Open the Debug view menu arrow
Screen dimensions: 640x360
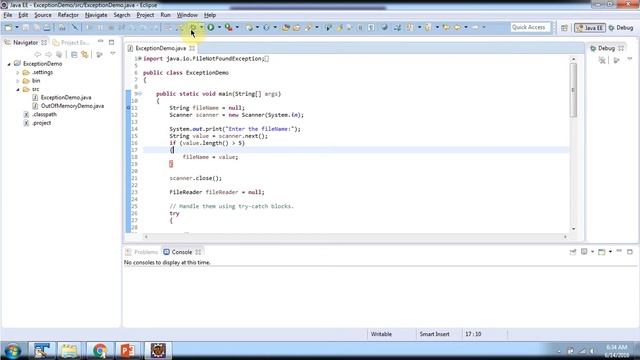[x=630, y=60]
